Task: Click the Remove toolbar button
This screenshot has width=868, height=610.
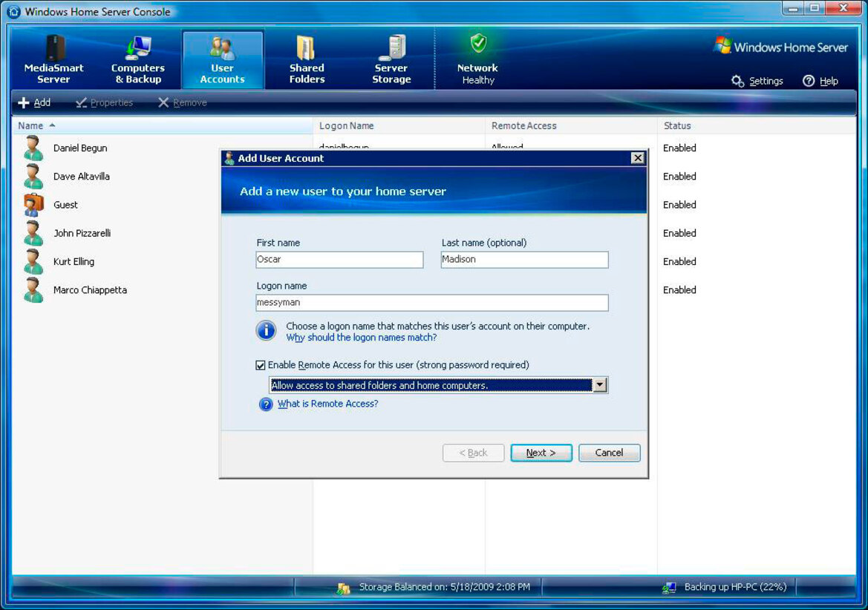Action: pyautogui.click(x=183, y=102)
